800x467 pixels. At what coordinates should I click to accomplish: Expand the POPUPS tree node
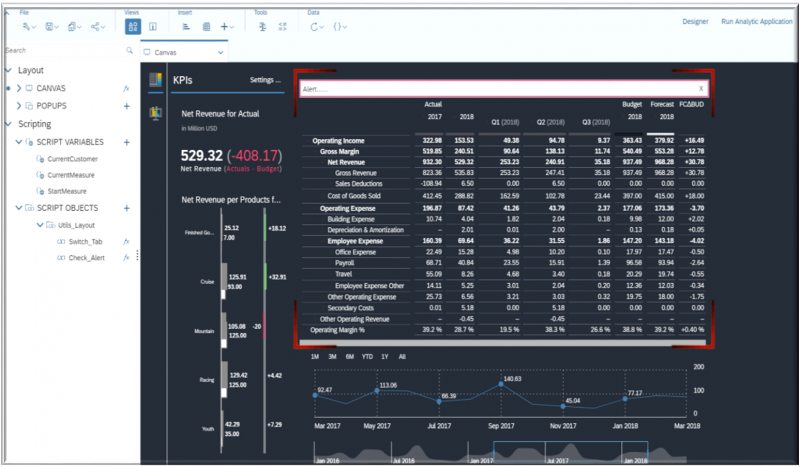click(x=19, y=106)
